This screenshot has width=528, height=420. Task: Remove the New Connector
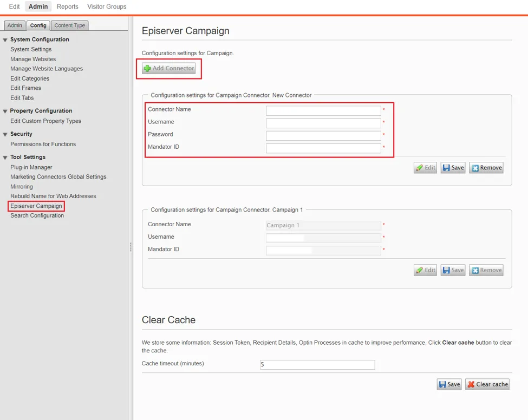[486, 168]
